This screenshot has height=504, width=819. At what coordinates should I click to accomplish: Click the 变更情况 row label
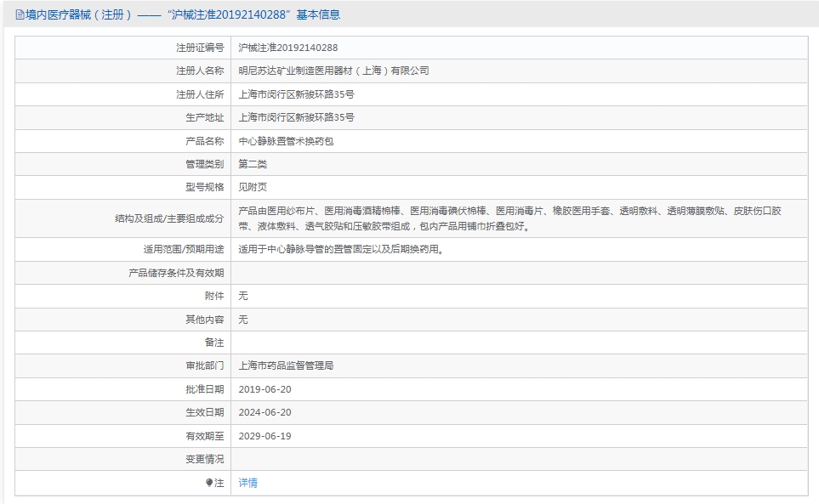pos(205,459)
